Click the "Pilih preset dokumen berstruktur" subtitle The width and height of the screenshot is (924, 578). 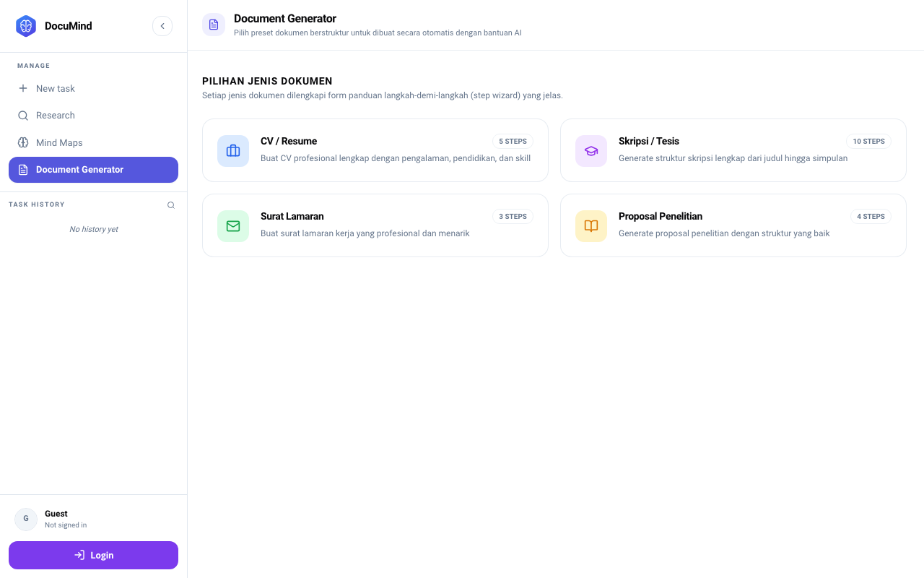pos(378,33)
